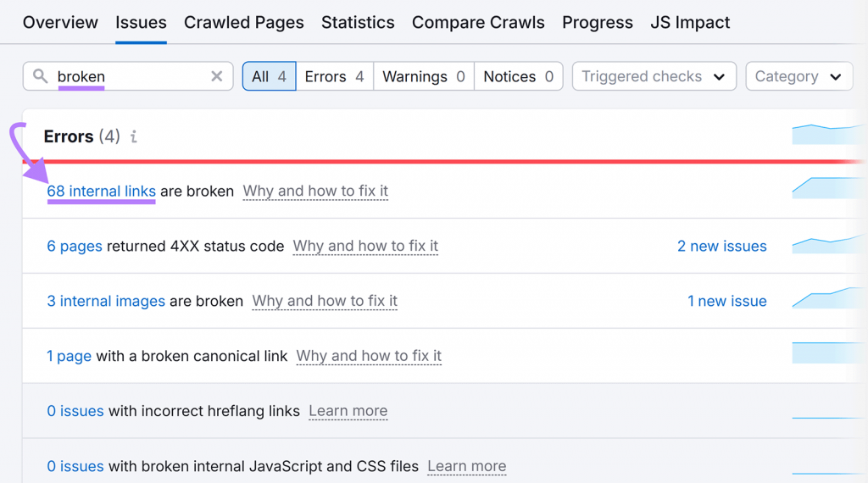Screen dimensions: 868x483
Task: Expand the Triggered checks dropdown
Action: [654, 76]
